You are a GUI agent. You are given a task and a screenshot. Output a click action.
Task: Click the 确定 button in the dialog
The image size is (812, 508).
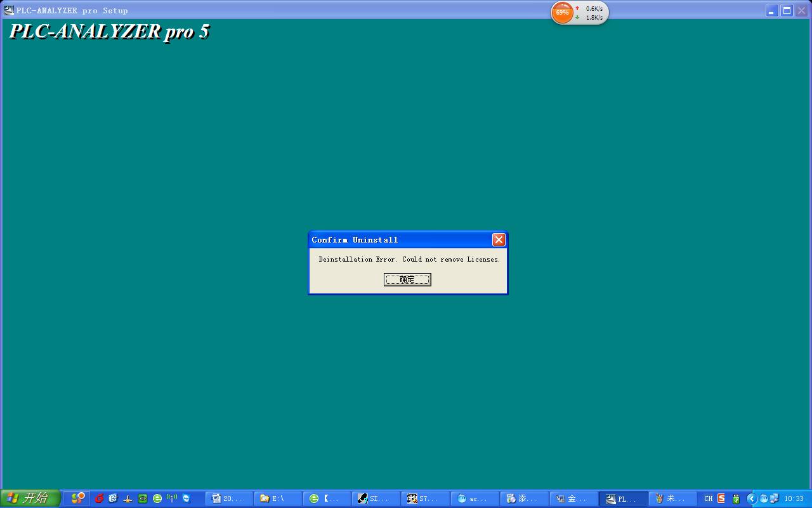tap(407, 279)
